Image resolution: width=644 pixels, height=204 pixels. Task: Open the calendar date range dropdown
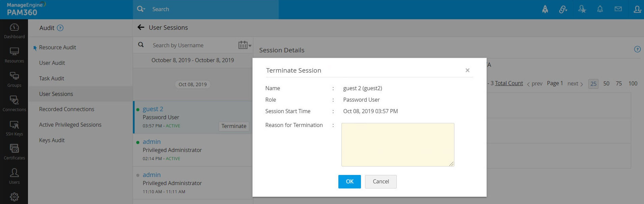(245, 45)
